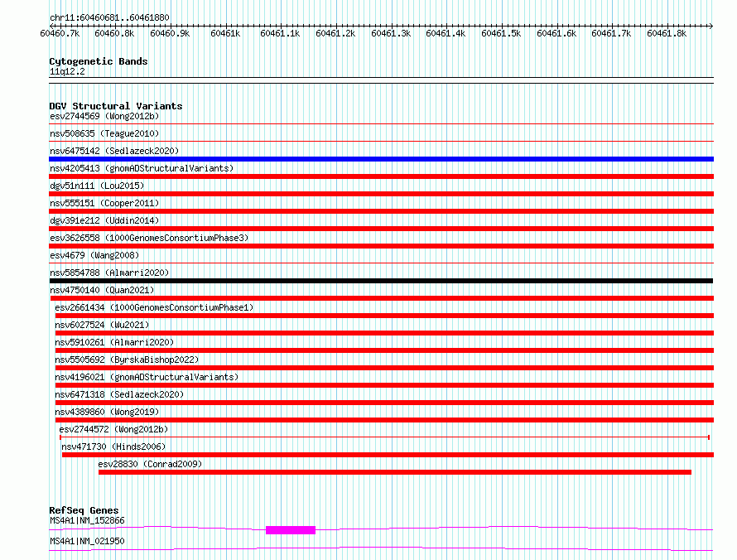Click the thin red esv2744572 variant line

(384, 437)
